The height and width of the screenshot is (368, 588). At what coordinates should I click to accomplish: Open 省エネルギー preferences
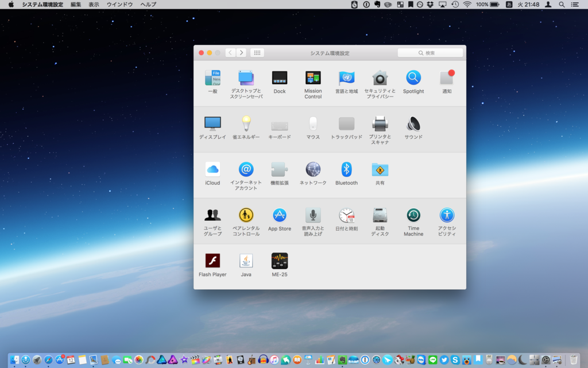pos(246,128)
